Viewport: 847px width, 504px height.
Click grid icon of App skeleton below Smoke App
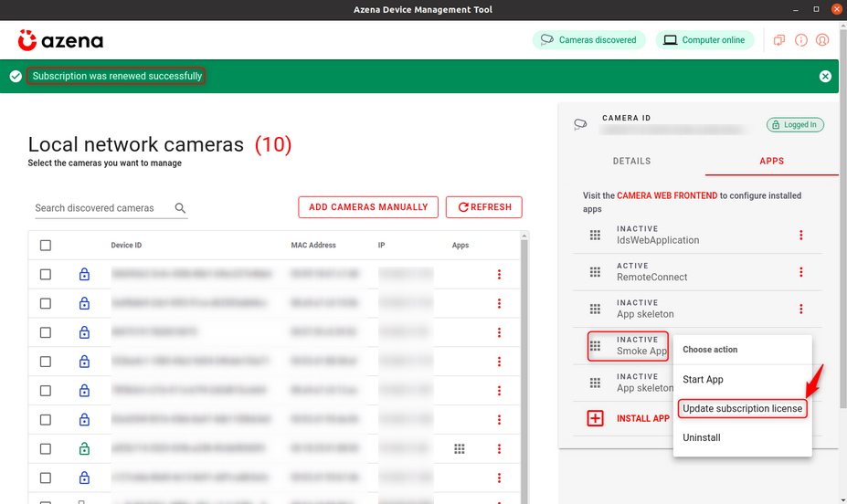point(595,383)
